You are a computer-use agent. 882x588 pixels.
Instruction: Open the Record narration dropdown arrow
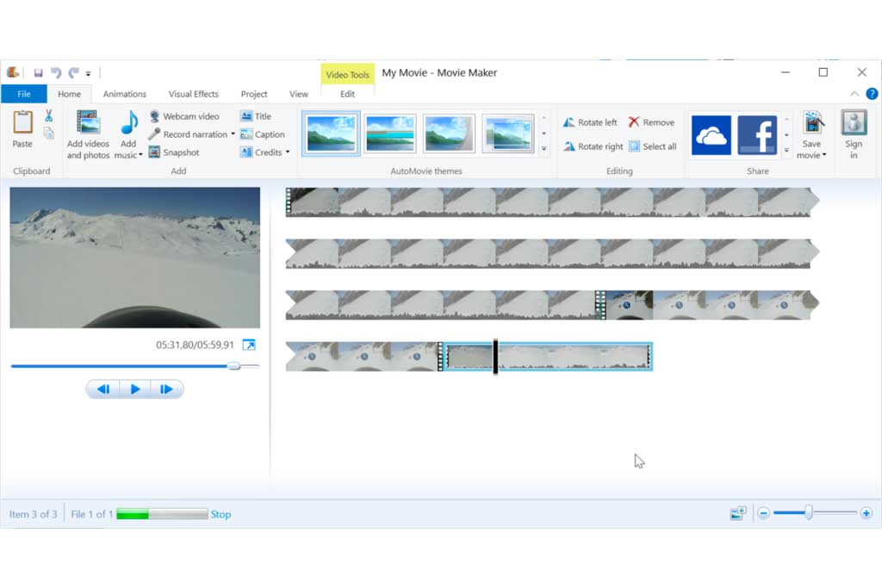233,134
